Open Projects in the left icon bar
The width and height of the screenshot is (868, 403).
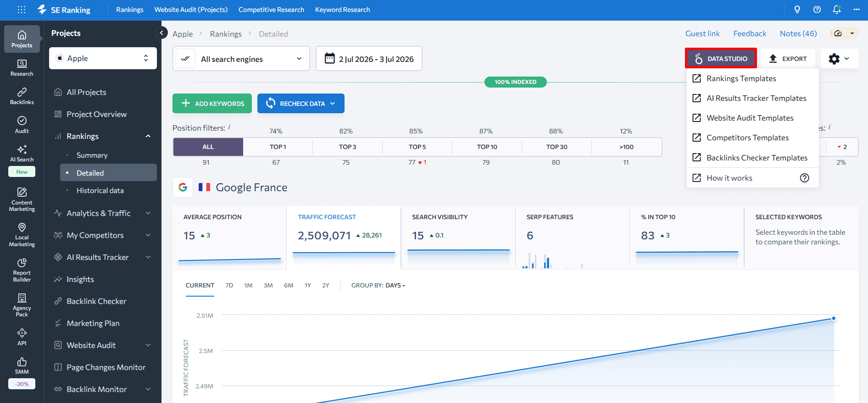(22, 39)
